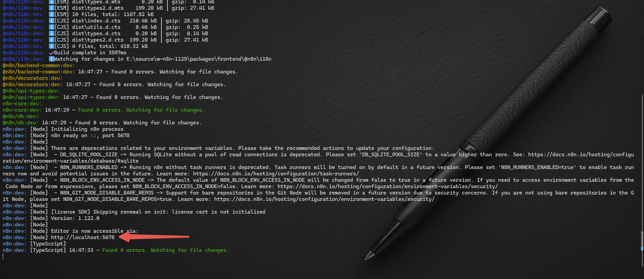The image size is (644, 279).
Task: Click the info icon beside dist\utils.d.cts
Action: click(51, 27)
